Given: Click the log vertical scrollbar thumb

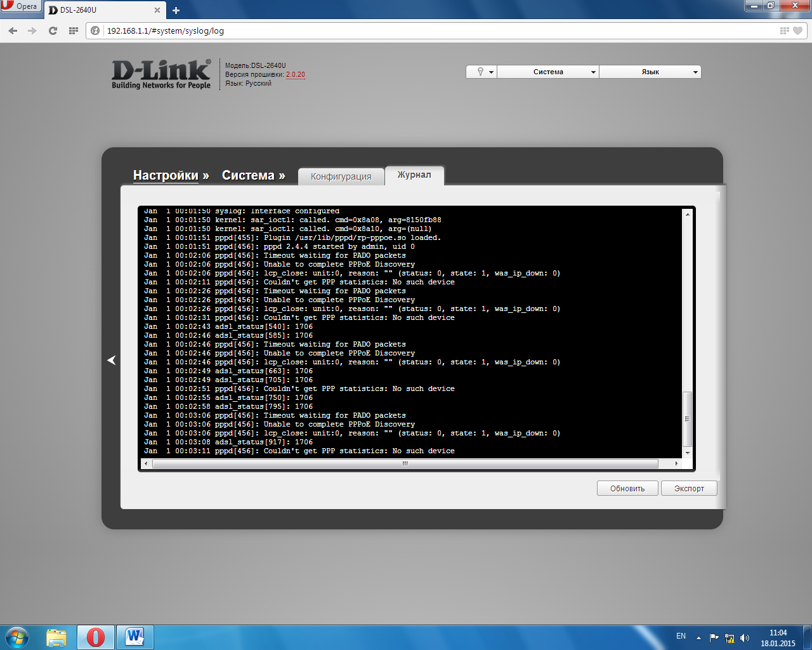Looking at the screenshot, I should click(x=687, y=419).
